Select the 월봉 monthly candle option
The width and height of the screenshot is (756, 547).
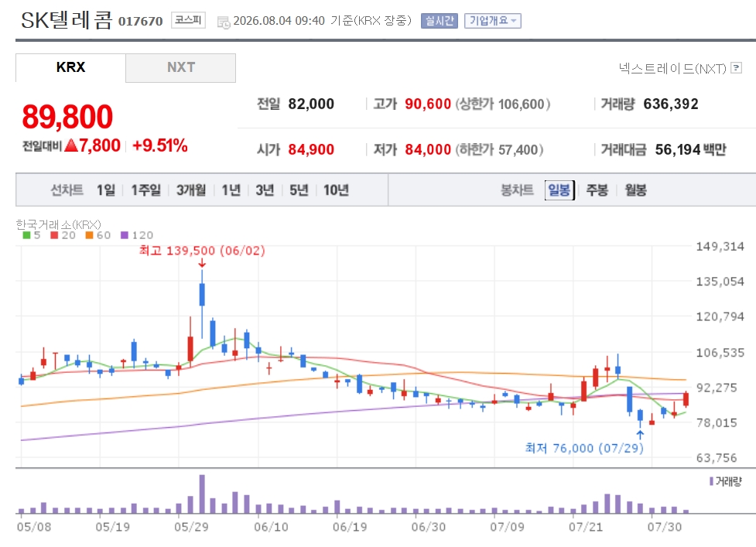pyautogui.click(x=635, y=190)
